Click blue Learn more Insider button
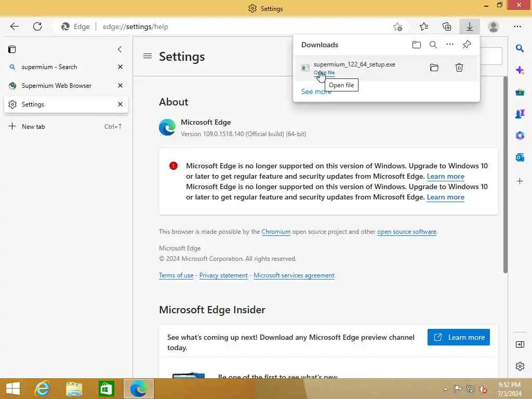The width and height of the screenshot is (532, 399). click(x=458, y=337)
